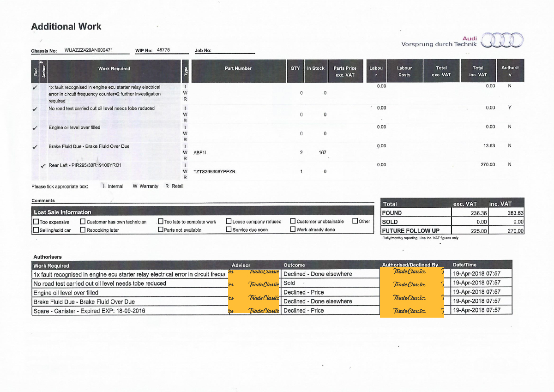
Task: Click 'Declined - Done elsewhere' for brake fluid
Action: point(318,302)
